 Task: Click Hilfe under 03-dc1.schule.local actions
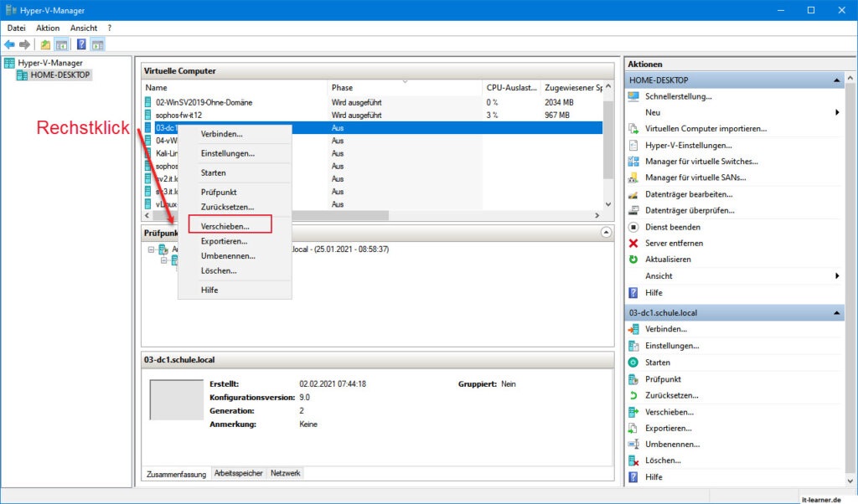pos(654,477)
